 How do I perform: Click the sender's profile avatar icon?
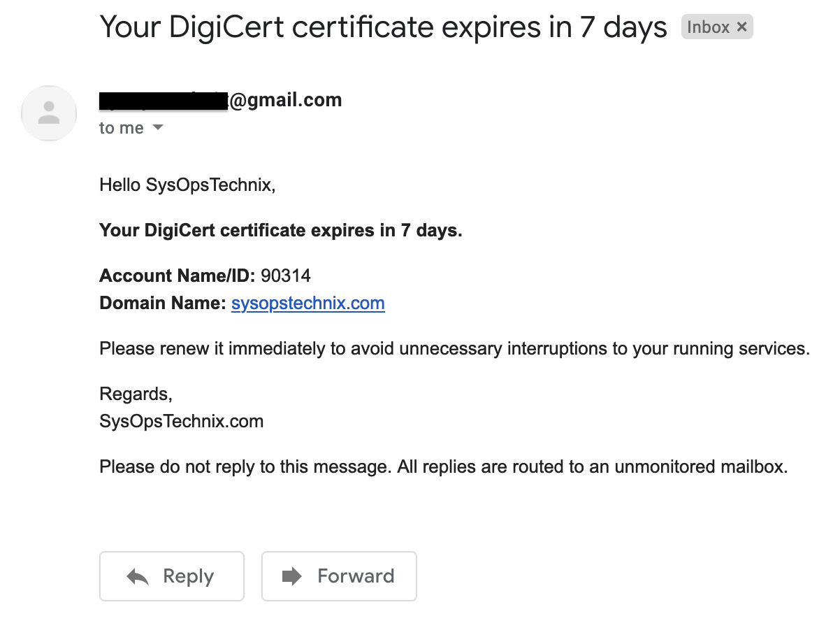[x=49, y=113]
